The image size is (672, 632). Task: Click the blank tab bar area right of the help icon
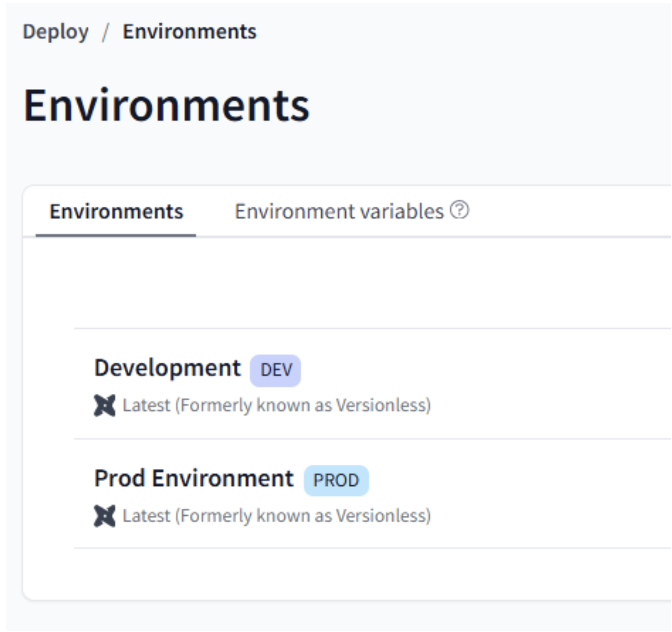pyautogui.click(x=568, y=211)
